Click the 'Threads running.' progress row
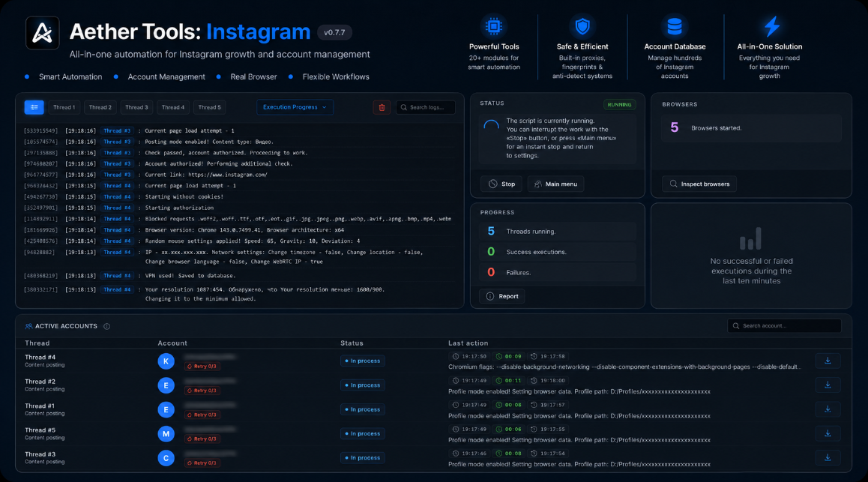 pyautogui.click(x=558, y=232)
